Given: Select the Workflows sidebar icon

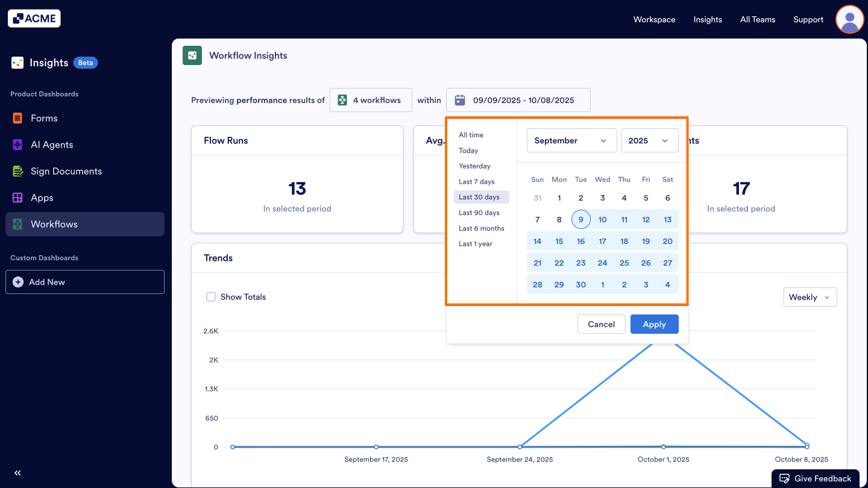Looking at the screenshot, I should point(17,224).
